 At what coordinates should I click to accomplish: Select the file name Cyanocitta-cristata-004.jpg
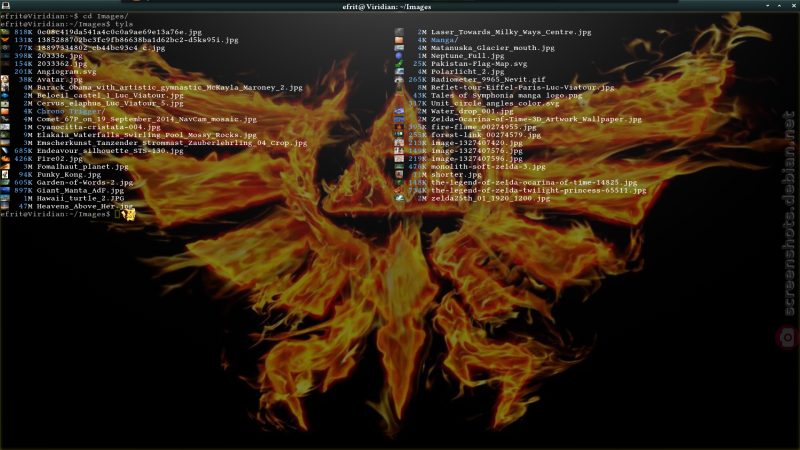pyautogui.click(x=98, y=127)
